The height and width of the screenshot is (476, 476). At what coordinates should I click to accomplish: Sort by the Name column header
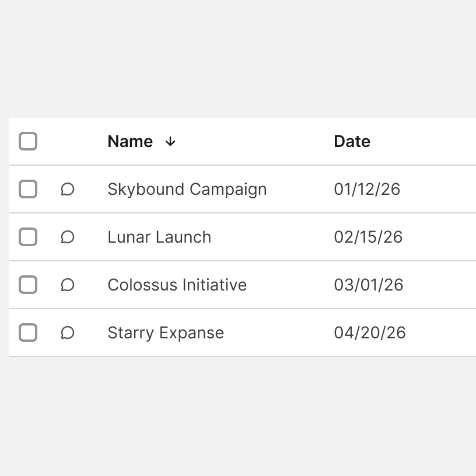[x=130, y=142]
